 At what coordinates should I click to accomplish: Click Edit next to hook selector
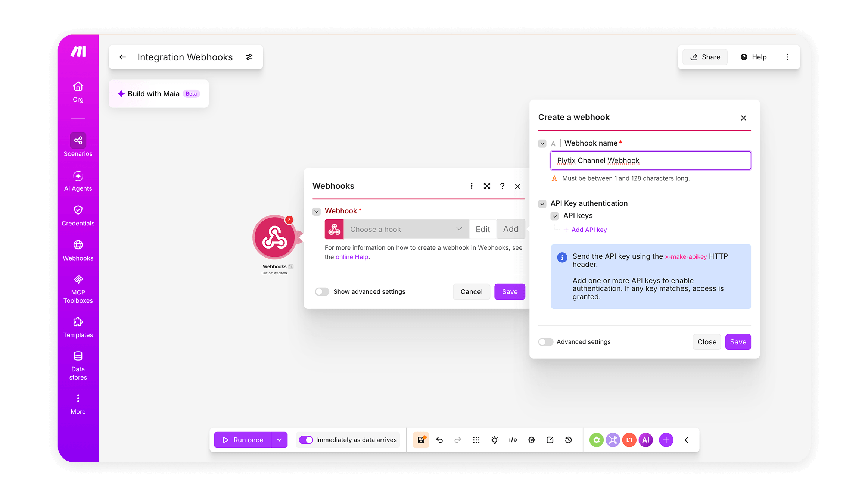(x=483, y=229)
